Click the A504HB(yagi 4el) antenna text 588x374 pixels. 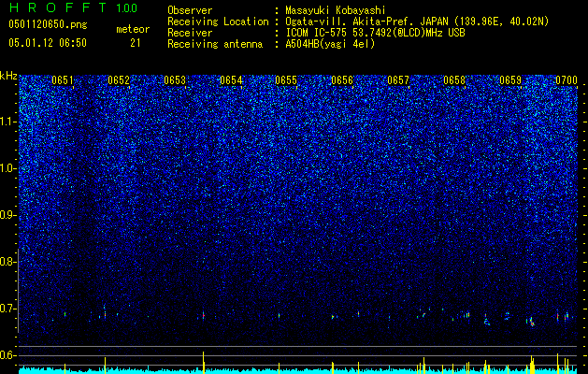[x=330, y=44]
